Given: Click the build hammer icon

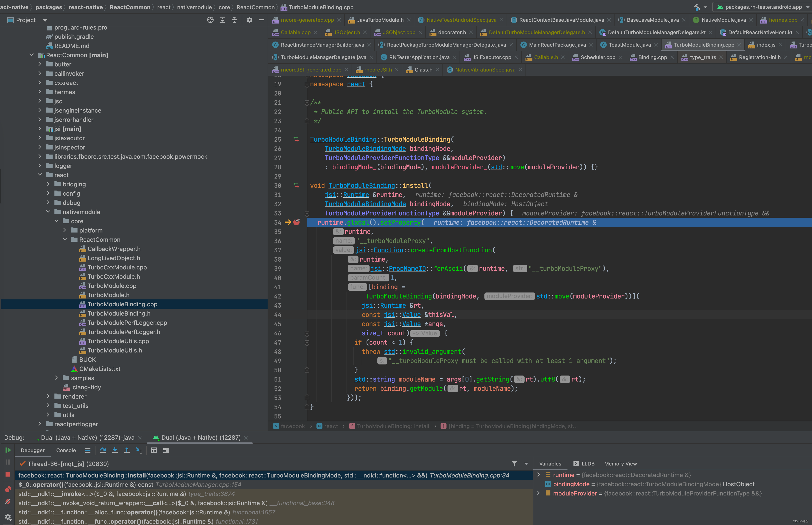Looking at the screenshot, I should [x=697, y=7].
